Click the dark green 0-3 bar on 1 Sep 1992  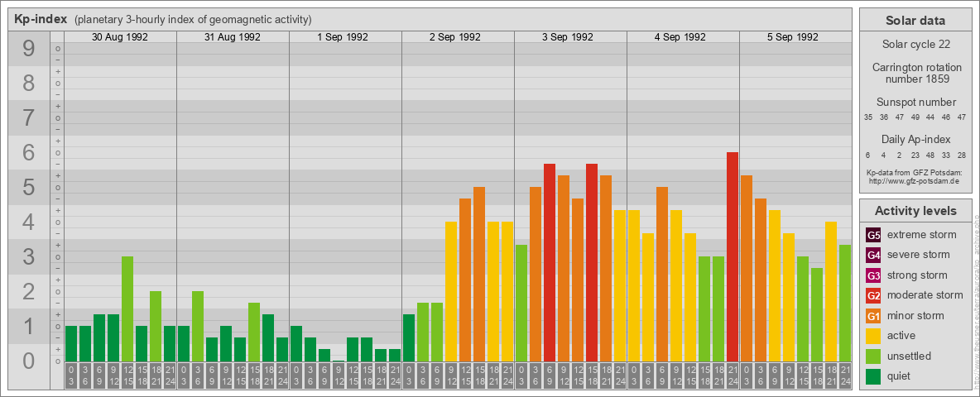pyautogui.click(x=296, y=344)
